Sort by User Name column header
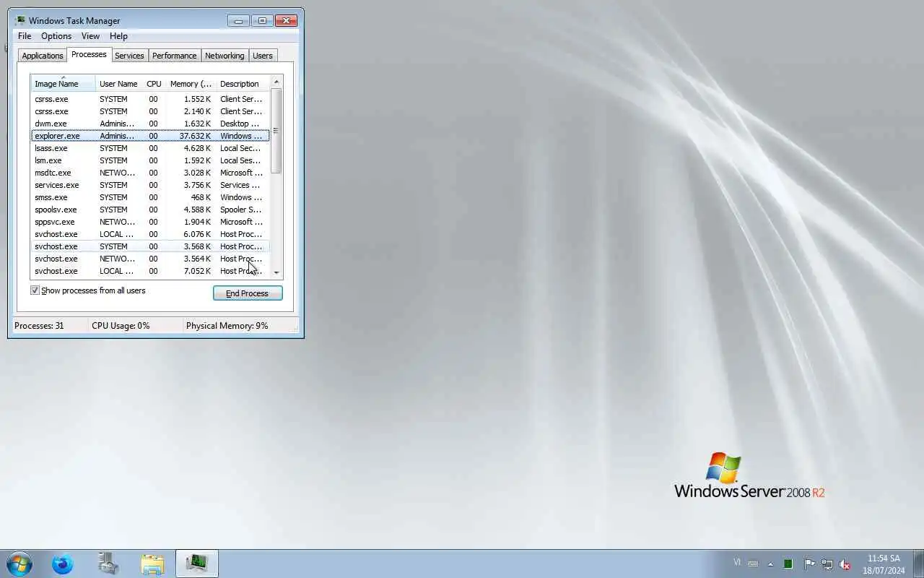The height and width of the screenshot is (578, 924). [118, 84]
